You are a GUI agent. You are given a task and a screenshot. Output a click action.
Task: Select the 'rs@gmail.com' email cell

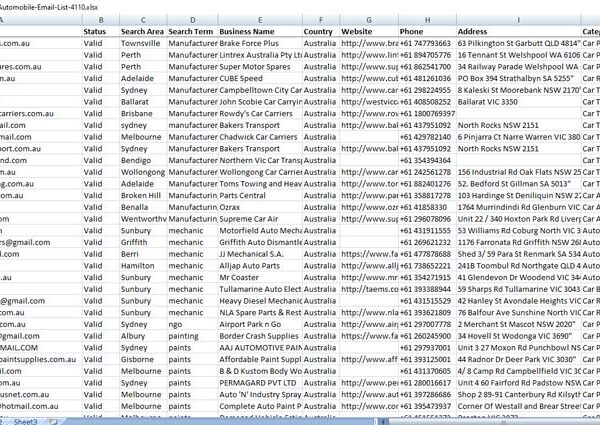[x=41, y=242]
